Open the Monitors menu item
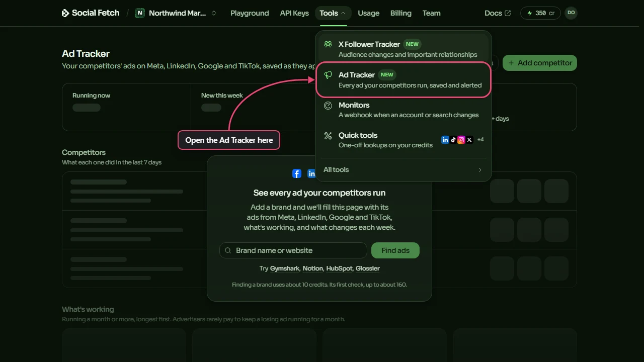Viewport: 644px width, 362px height. 404,110
